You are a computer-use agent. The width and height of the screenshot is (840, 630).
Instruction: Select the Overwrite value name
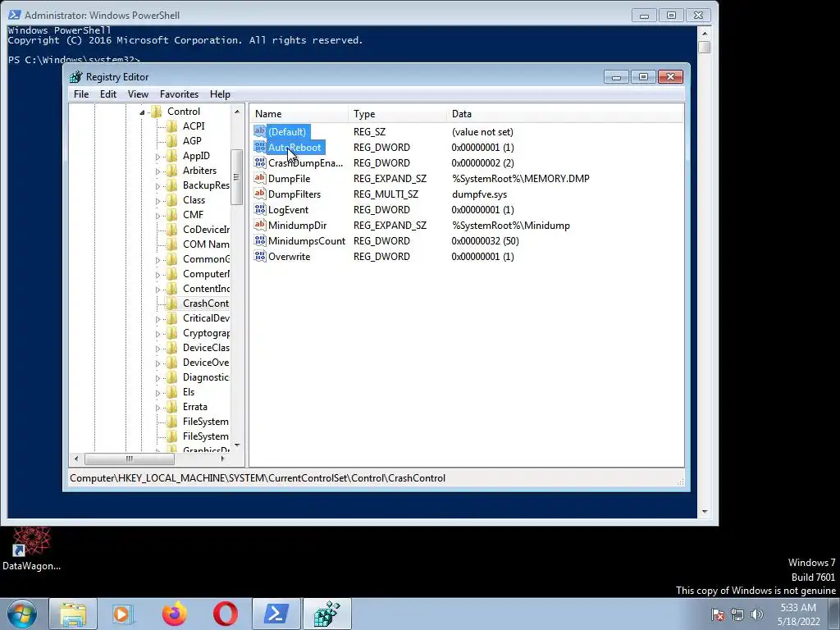click(290, 257)
